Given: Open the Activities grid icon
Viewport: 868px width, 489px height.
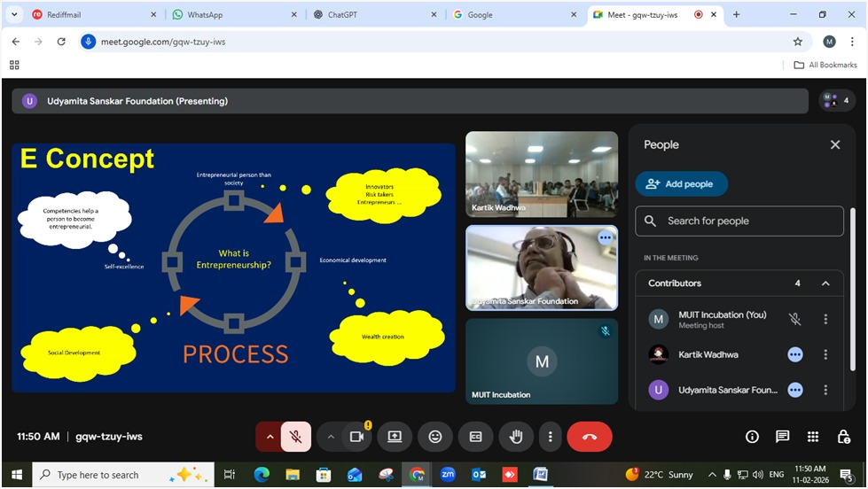Looking at the screenshot, I should point(813,437).
